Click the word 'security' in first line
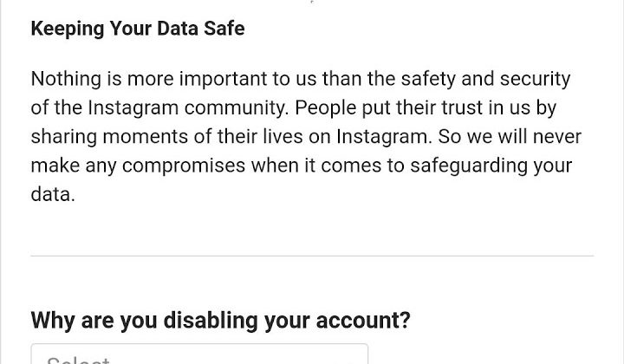Screen dimensions: 624x364 pos(536,80)
